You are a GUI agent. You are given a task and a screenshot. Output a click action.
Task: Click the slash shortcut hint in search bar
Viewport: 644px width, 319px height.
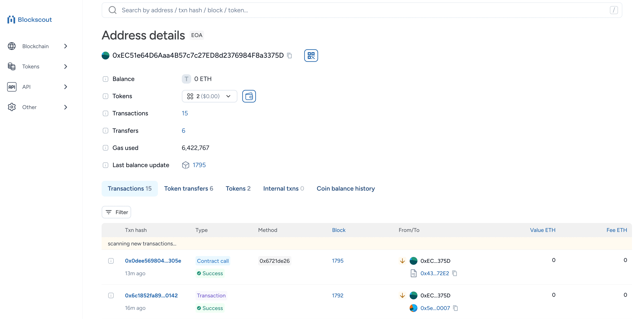click(x=614, y=10)
